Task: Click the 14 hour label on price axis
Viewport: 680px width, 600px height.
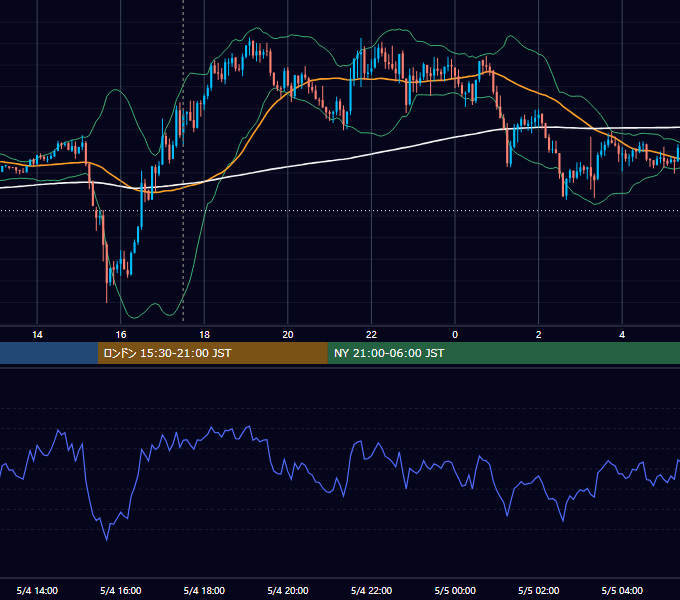Action: pyautogui.click(x=37, y=335)
